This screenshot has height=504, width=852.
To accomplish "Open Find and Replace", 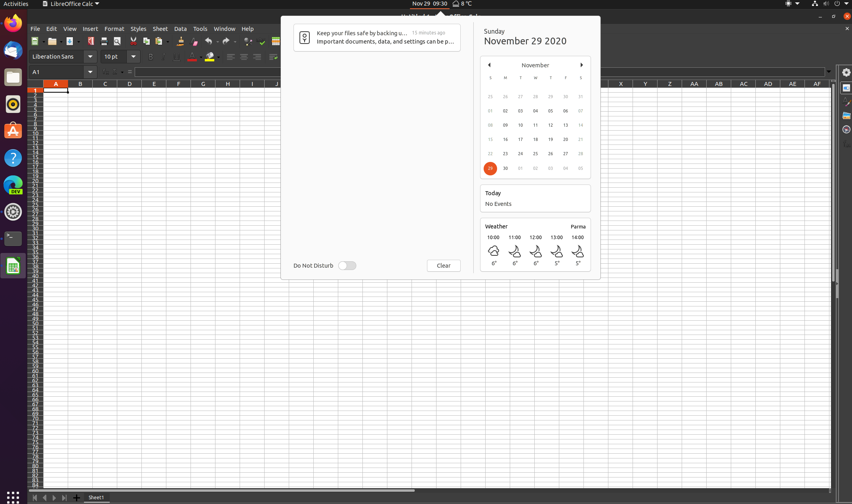I will pyautogui.click(x=248, y=41).
